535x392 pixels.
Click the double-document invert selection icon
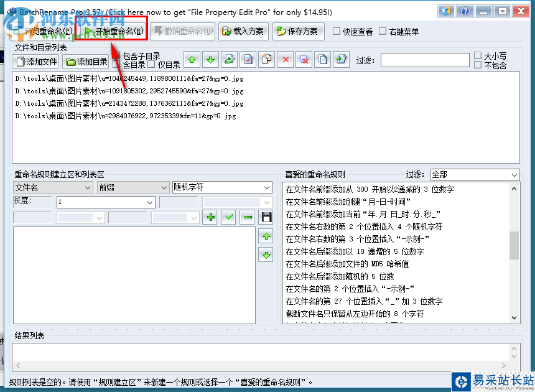click(266, 60)
